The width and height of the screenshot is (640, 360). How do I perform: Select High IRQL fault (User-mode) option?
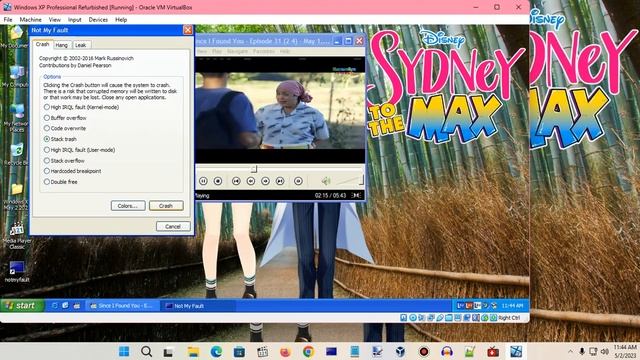point(79,150)
